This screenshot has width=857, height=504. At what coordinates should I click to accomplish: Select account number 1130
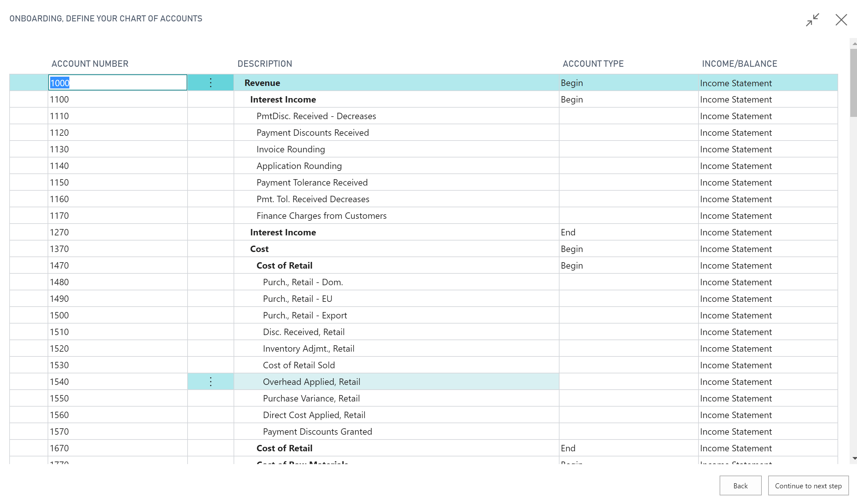tap(118, 149)
